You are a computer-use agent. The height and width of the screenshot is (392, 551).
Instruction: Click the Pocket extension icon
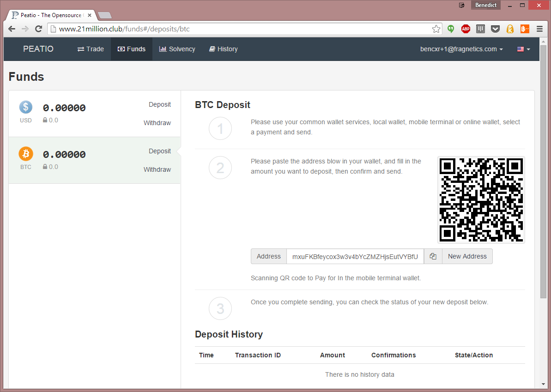click(x=495, y=29)
